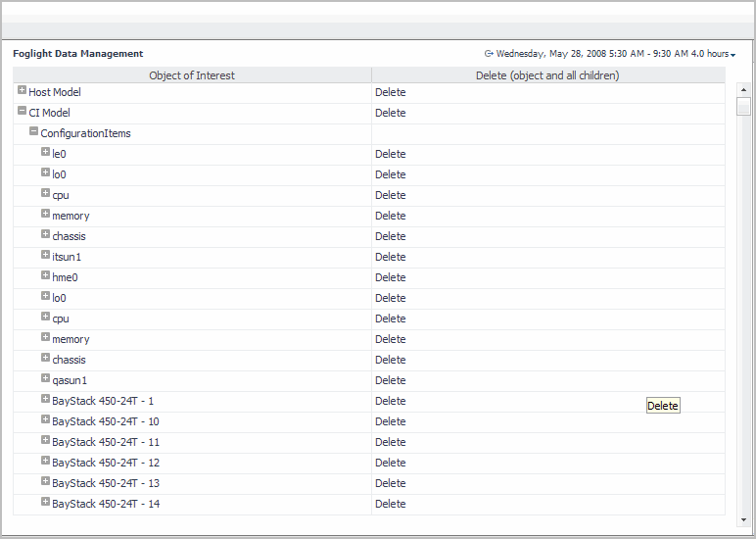
Task: Delete the CI Model object
Action: pyautogui.click(x=390, y=113)
